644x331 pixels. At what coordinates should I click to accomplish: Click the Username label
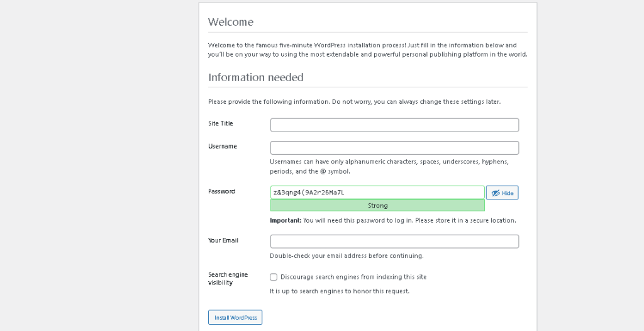tap(222, 146)
